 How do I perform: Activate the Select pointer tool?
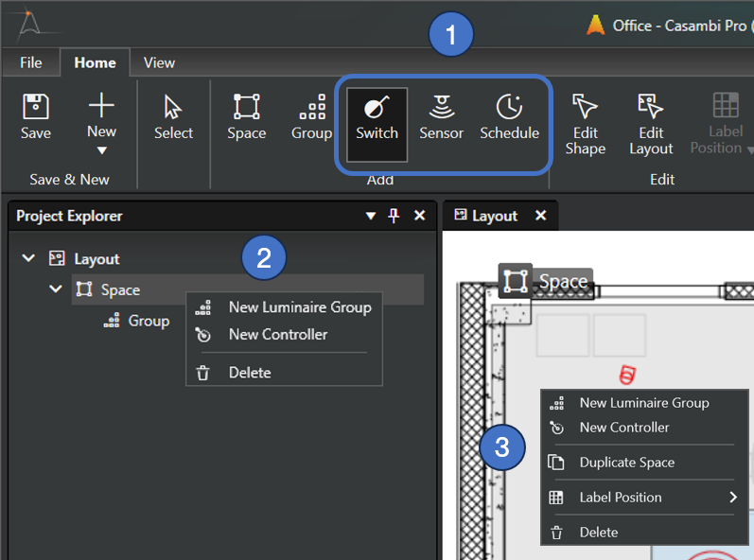coord(173,116)
